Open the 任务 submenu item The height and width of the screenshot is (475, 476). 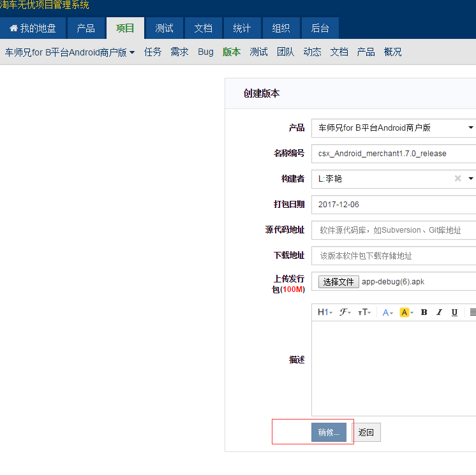click(152, 52)
